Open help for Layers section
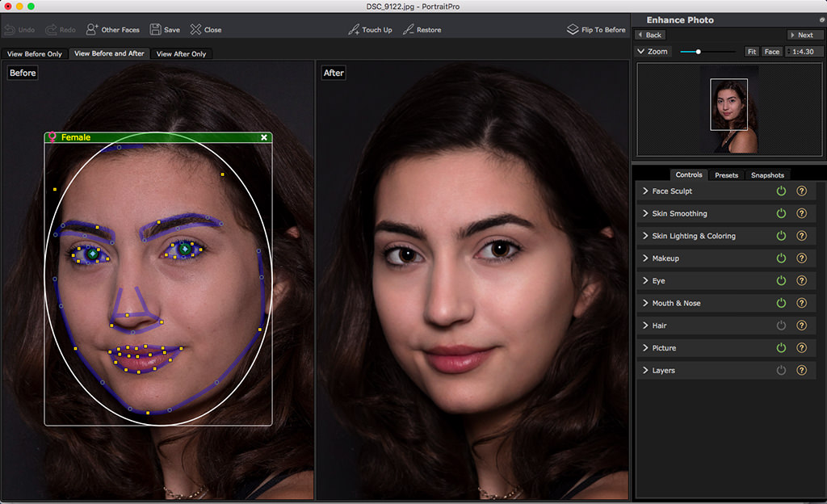Image resolution: width=827 pixels, height=504 pixels. pos(801,370)
